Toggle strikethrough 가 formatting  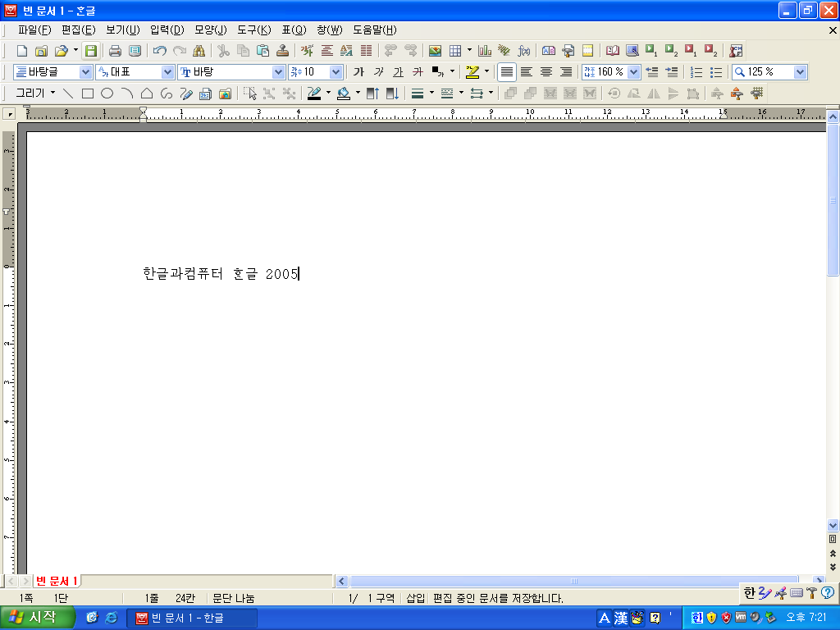(x=418, y=72)
